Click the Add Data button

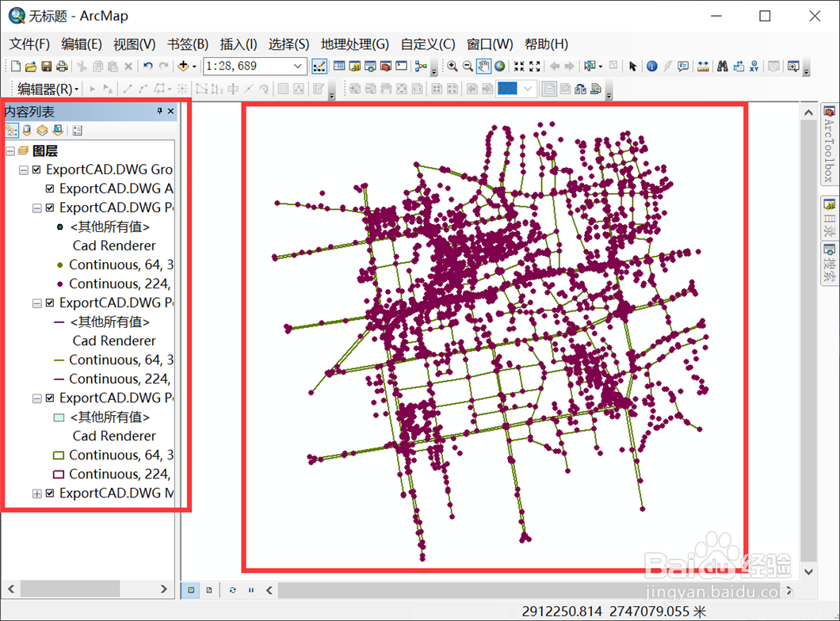183,66
